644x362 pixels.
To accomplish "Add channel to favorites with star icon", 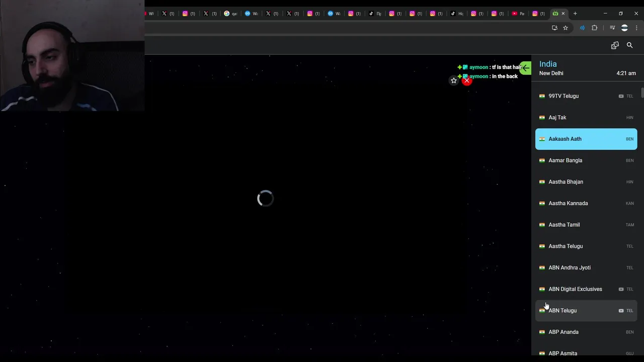I will pyautogui.click(x=454, y=80).
